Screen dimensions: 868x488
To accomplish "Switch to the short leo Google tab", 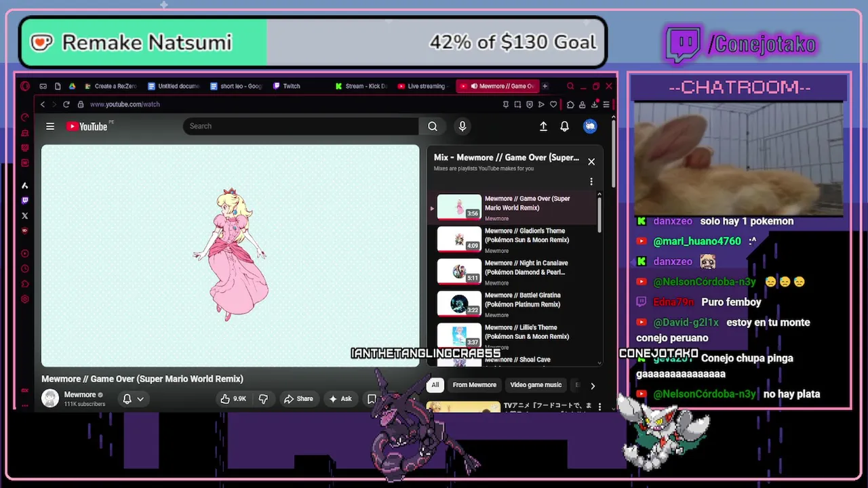I will pos(236,86).
